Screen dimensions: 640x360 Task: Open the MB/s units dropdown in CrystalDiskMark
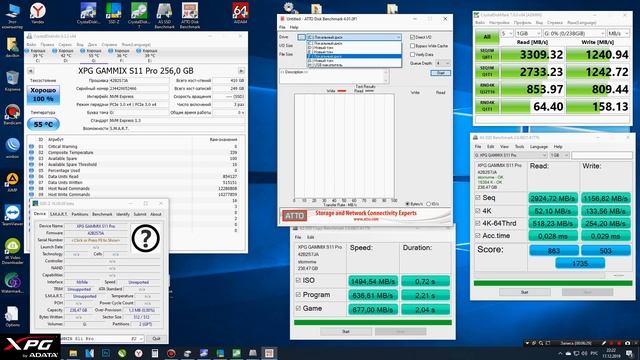[618, 33]
